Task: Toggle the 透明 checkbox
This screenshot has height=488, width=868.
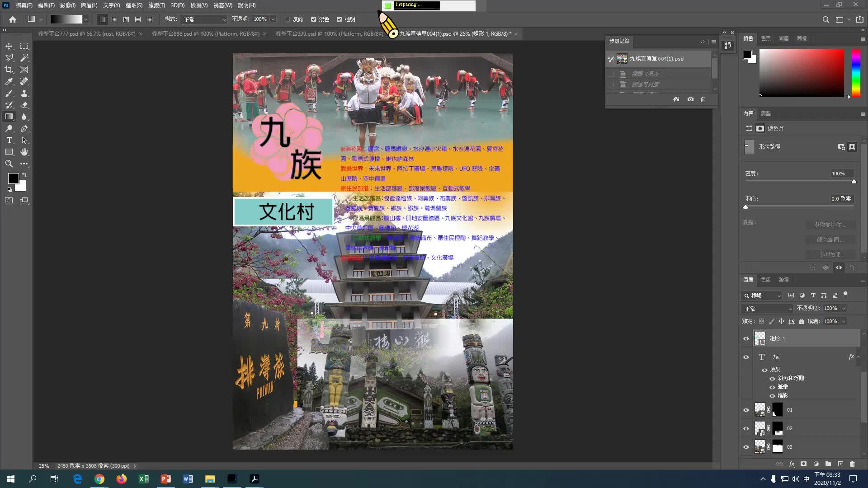Action: [x=340, y=19]
